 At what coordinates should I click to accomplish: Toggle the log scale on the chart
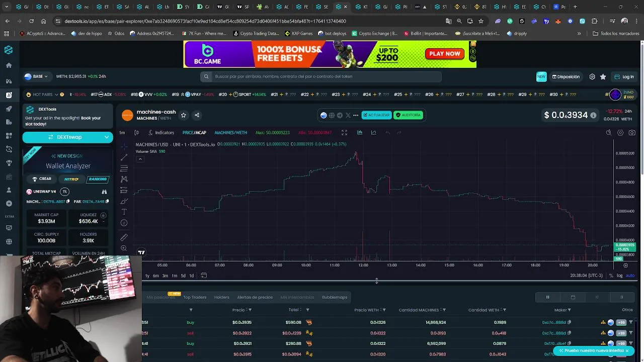point(620,276)
